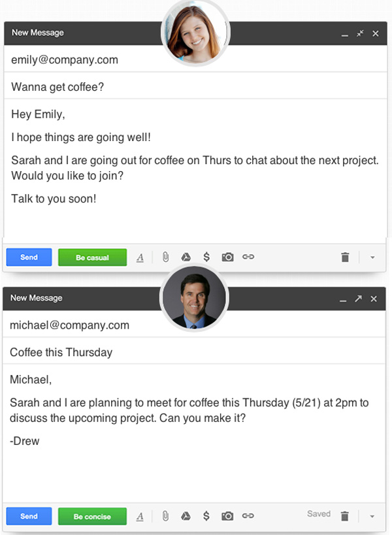The width and height of the screenshot is (392, 535).
Task: Expand more options arrow in Michael's message
Action: (372, 516)
